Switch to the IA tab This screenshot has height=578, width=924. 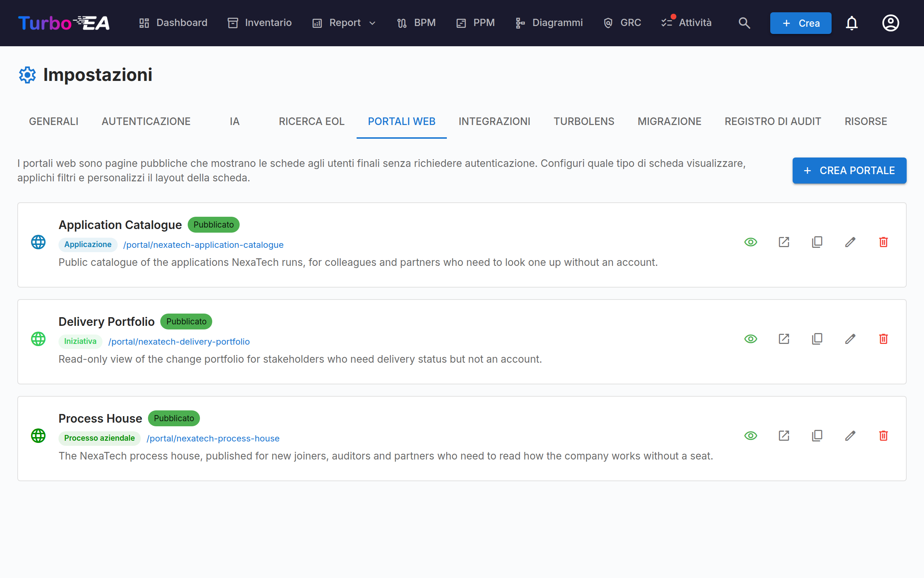pos(235,122)
